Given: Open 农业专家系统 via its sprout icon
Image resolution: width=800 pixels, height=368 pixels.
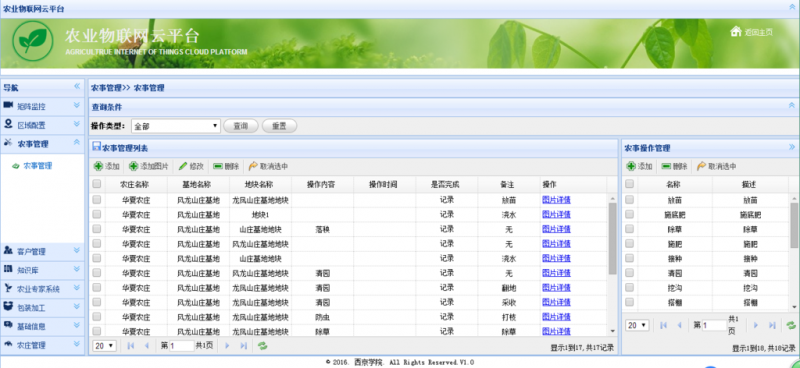Looking at the screenshot, I should [8, 288].
